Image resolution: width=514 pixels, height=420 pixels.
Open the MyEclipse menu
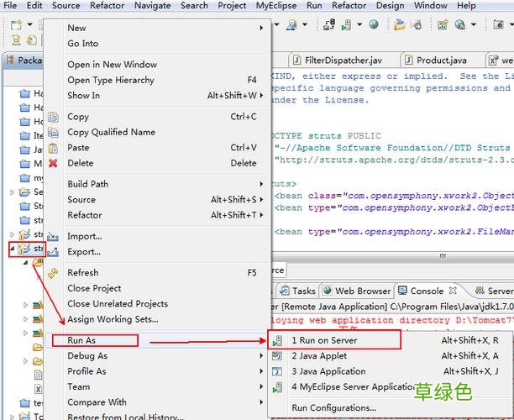276,6
